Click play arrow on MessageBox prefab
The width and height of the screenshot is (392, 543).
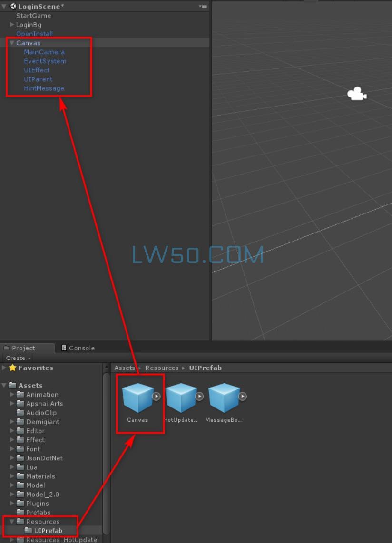243,396
